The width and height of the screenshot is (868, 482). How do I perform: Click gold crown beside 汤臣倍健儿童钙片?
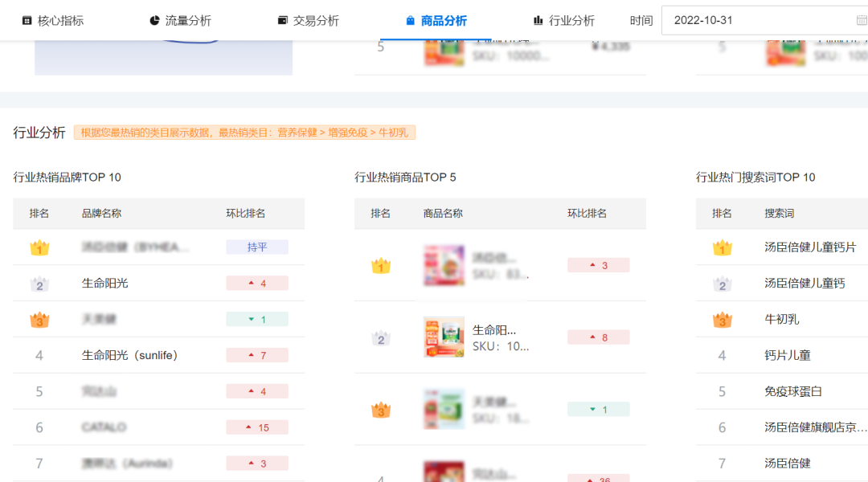(x=723, y=247)
